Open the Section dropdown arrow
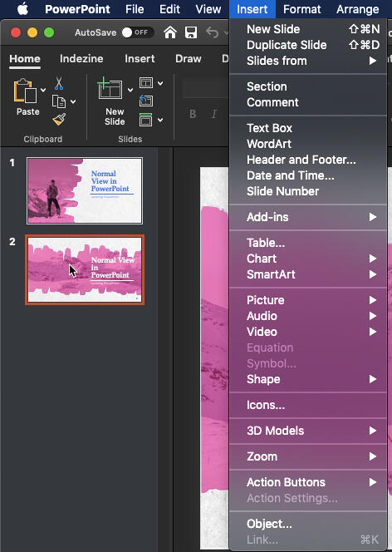Image resolution: width=392 pixels, height=552 pixels. point(160,120)
